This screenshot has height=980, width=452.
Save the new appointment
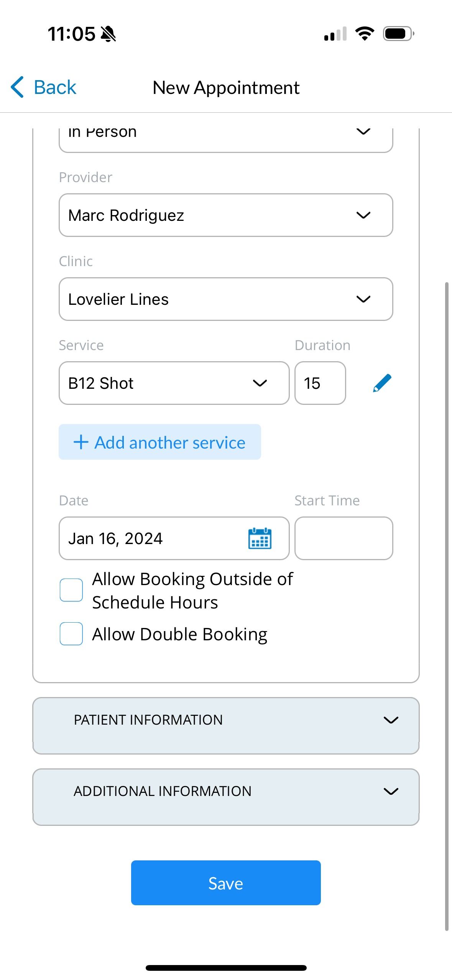pos(226,883)
